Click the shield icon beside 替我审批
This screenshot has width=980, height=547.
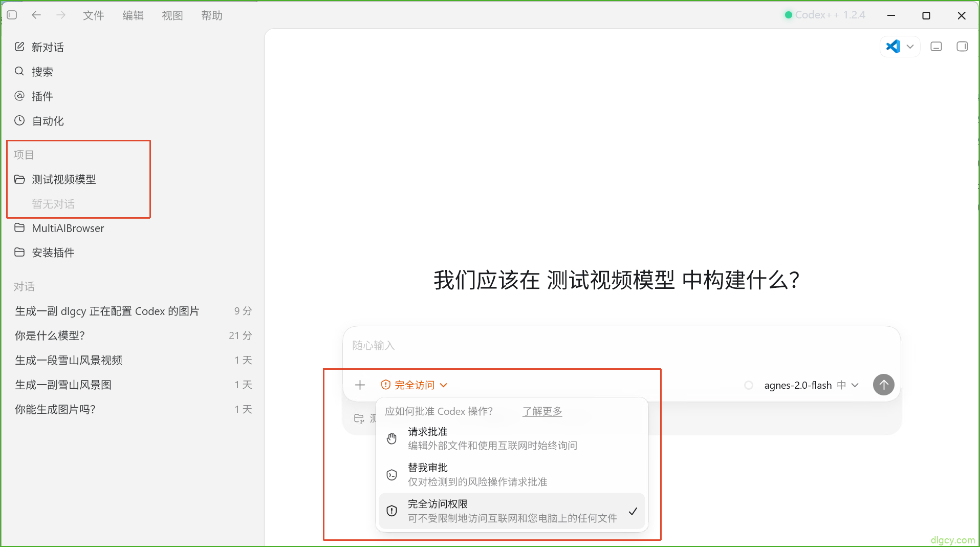coord(392,475)
